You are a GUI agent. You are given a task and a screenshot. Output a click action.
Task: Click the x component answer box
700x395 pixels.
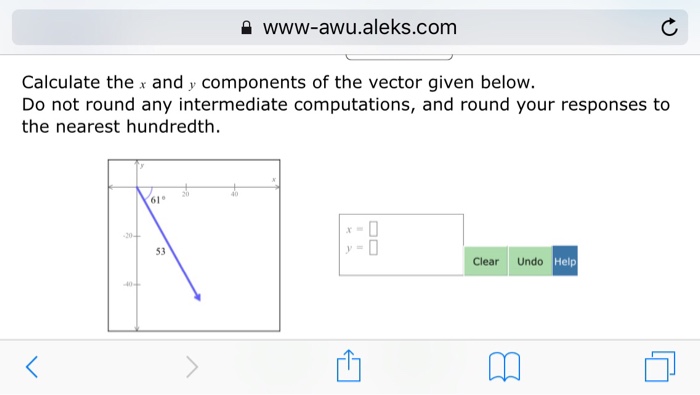373,229
